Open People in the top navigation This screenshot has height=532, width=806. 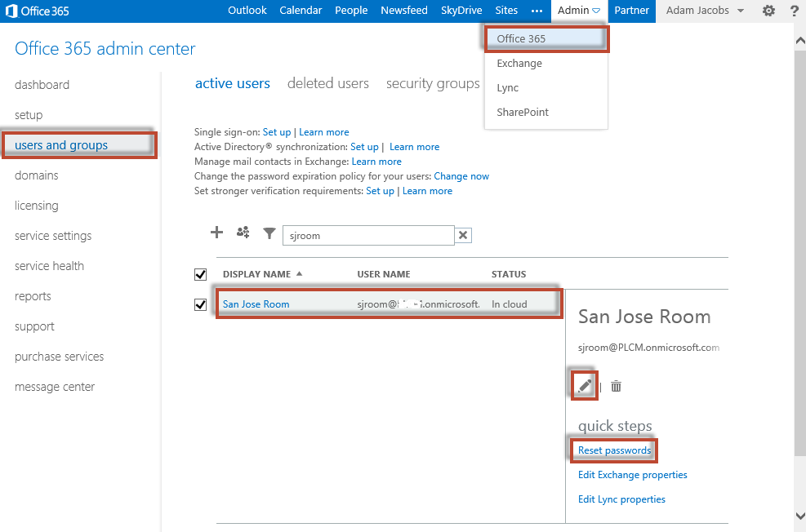point(351,11)
